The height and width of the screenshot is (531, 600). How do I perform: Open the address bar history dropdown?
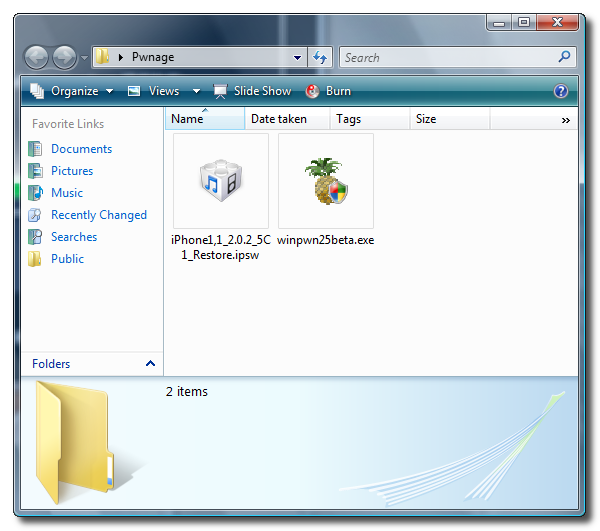click(x=297, y=58)
